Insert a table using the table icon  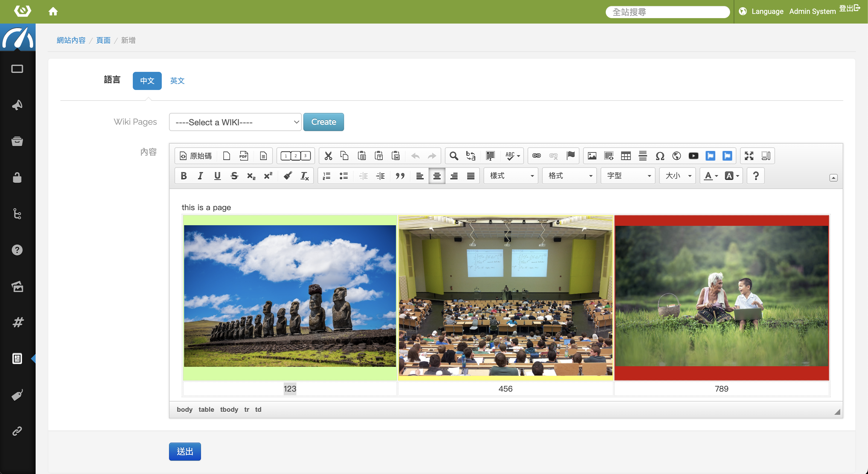[625, 156]
